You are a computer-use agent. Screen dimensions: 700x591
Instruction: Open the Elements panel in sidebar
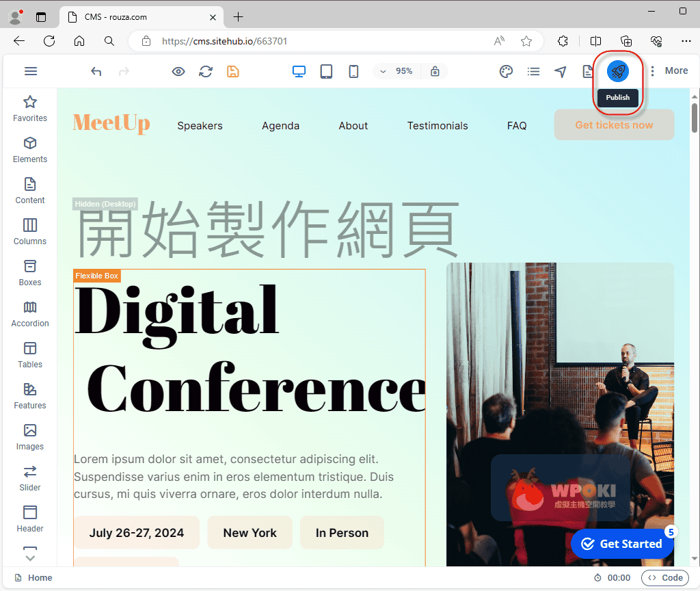click(x=30, y=150)
